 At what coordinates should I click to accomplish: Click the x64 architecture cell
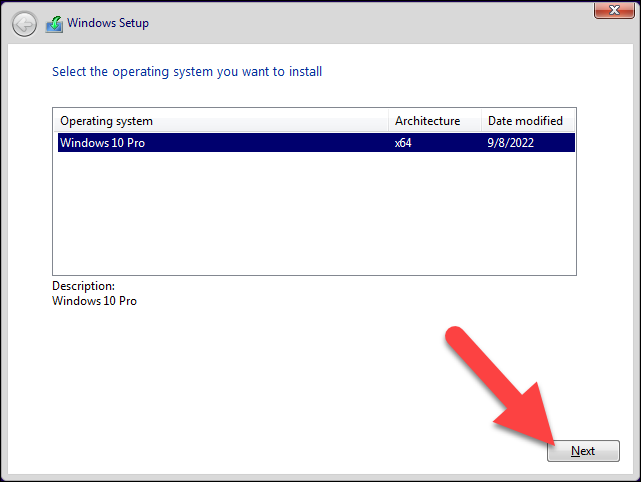(x=403, y=143)
